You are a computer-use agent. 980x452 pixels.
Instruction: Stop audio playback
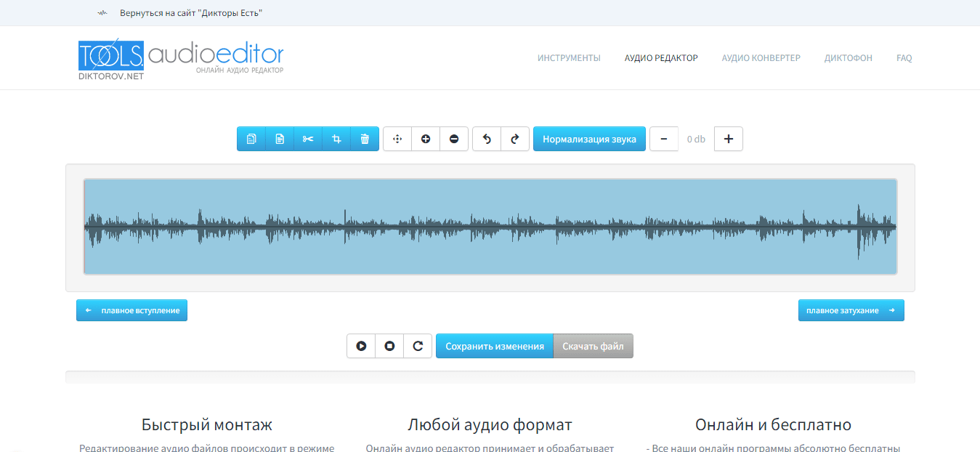(389, 346)
